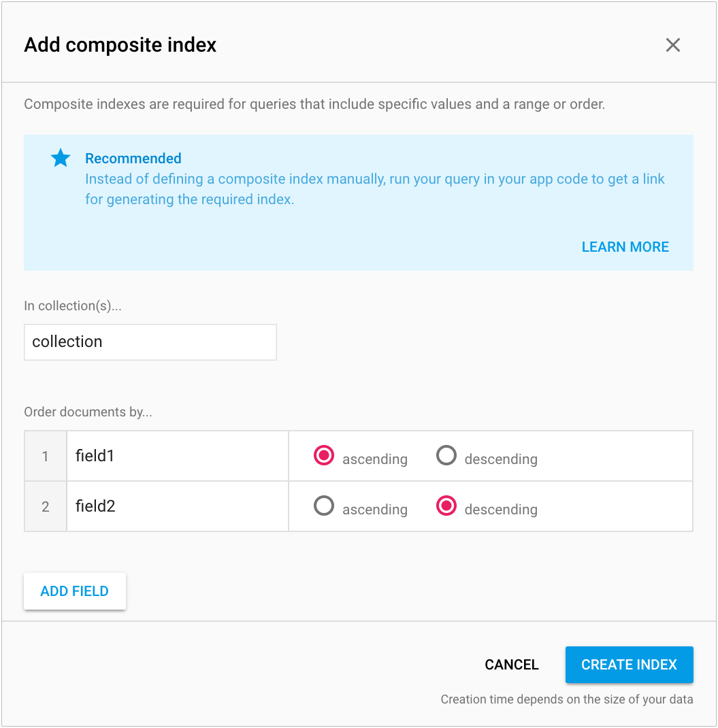
Task: Click the ADD FIELD button
Action: point(74,591)
